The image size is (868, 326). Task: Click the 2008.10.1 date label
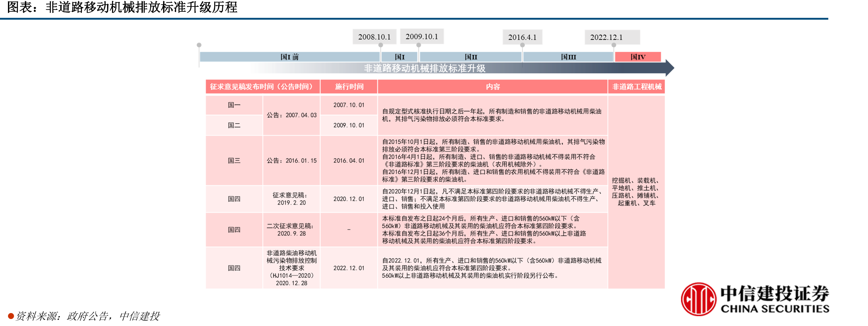[x=374, y=37]
